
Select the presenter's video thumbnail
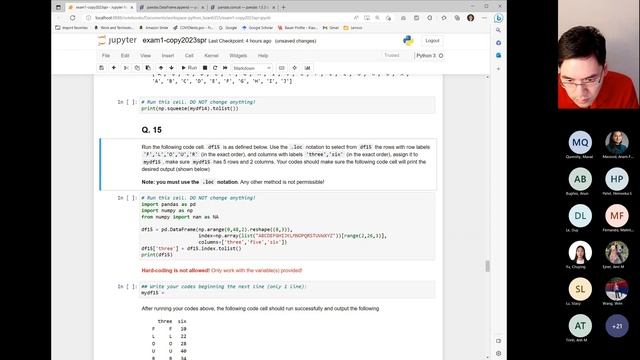[599, 54]
